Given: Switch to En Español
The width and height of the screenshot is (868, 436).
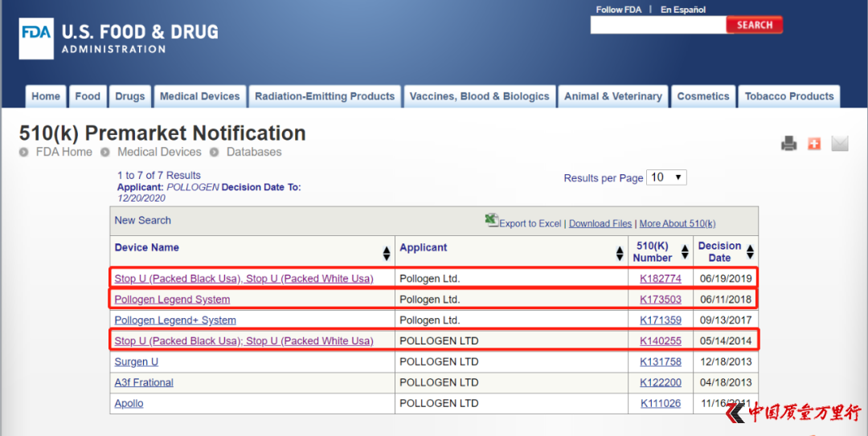Looking at the screenshot, I should coord(683,10).
